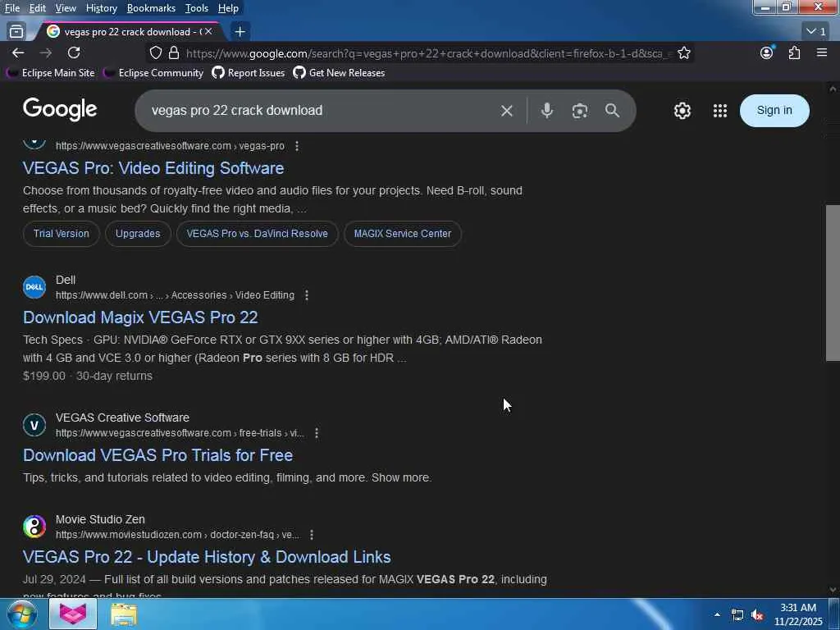Open the History menu

(x=101, y=8)
